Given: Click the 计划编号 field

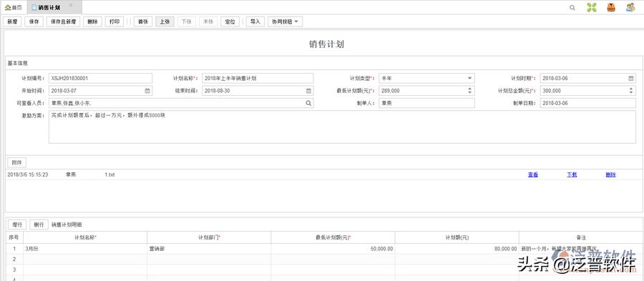Looking at the screenshot, I should [x=100, y=78].
